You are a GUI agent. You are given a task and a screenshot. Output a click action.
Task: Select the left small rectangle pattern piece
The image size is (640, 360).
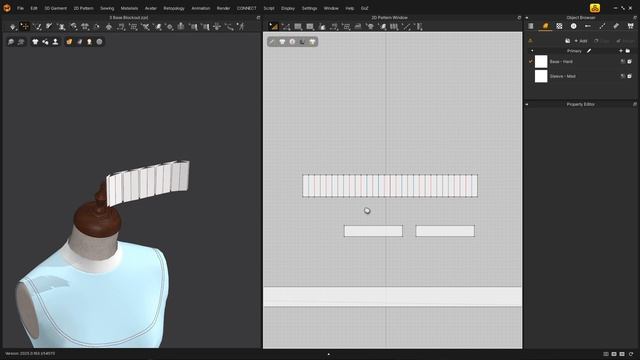coord(373,231)
